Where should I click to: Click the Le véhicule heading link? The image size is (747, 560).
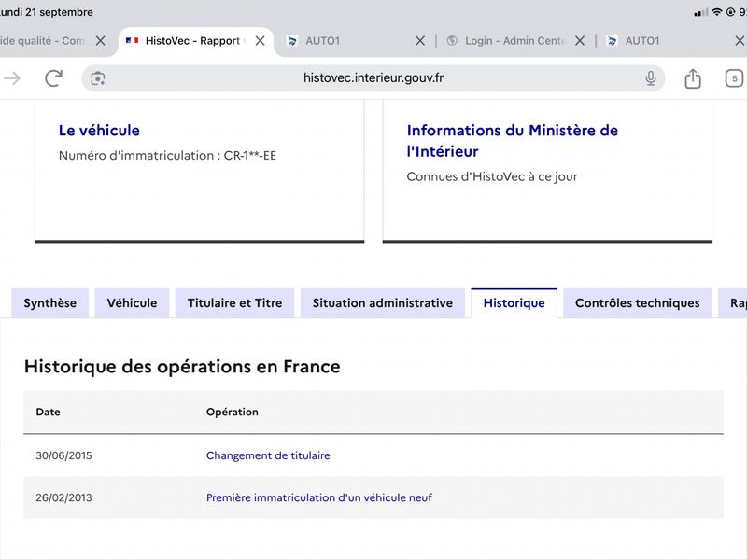click(99, 130)
